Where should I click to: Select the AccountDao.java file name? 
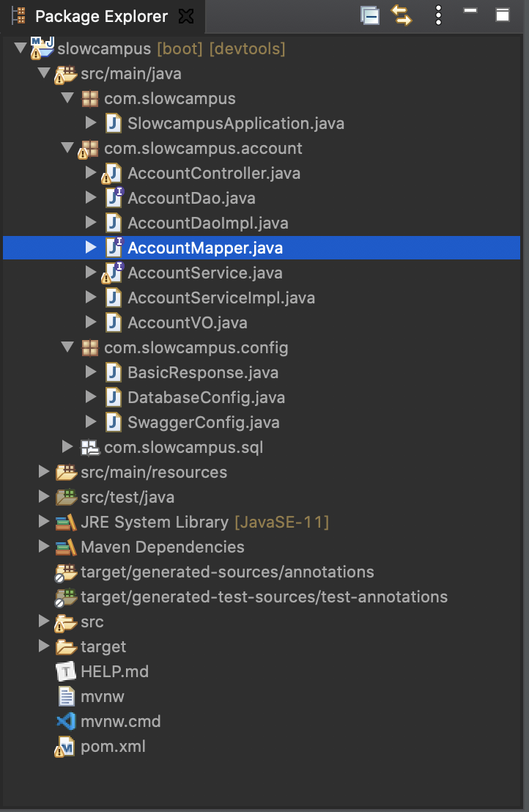tap(191, 199)
